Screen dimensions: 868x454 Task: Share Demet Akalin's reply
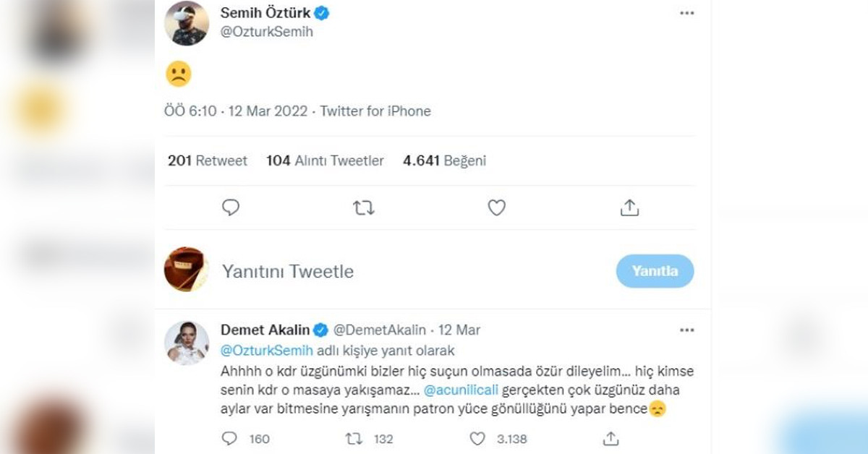tap(611, 439)
